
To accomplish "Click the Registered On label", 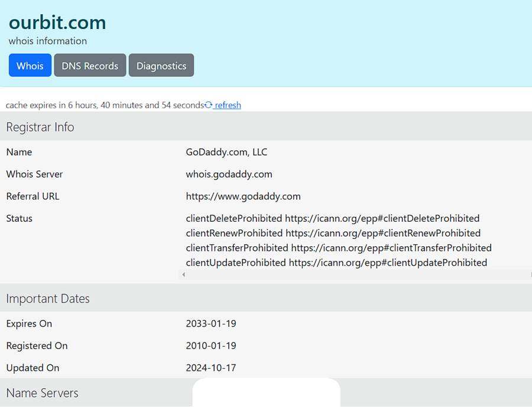I will [x=37, y=345].
